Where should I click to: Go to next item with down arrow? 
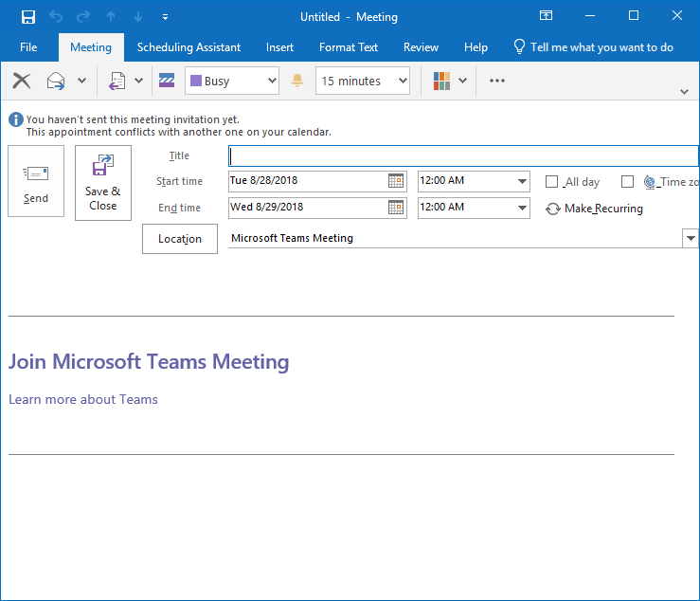pos(138,17)
